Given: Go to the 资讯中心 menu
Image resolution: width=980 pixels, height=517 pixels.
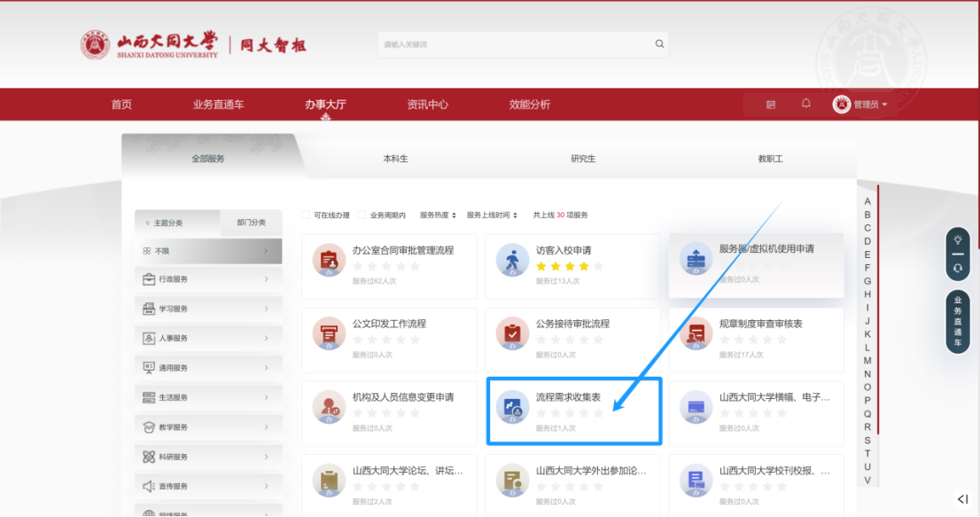Looking at the screenshot, I should point(427,105).
